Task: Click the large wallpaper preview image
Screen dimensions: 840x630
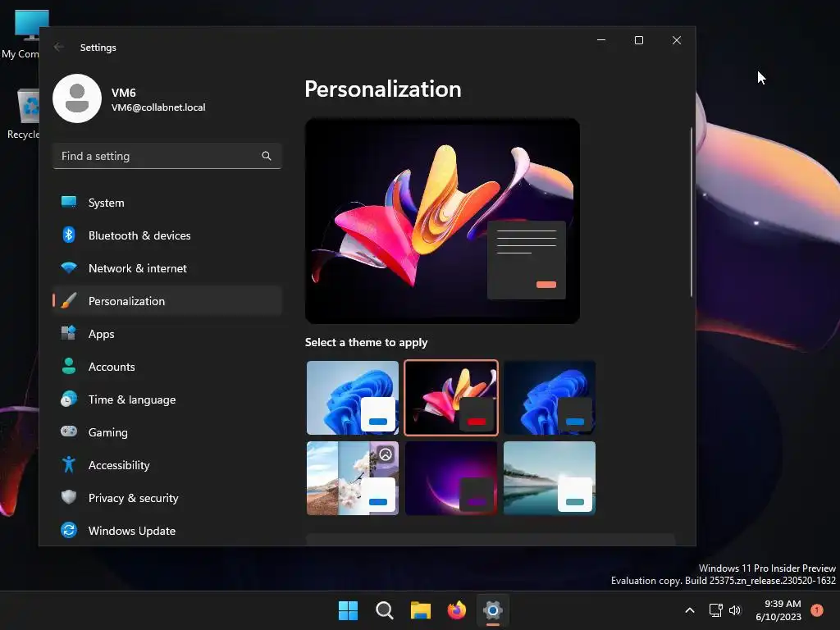Action: 442,221
